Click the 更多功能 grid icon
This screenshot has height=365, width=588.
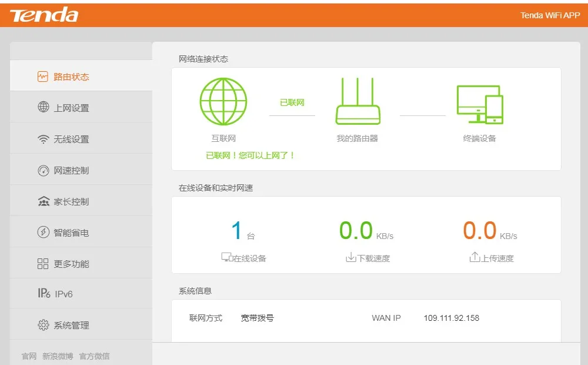click(43, 264)
